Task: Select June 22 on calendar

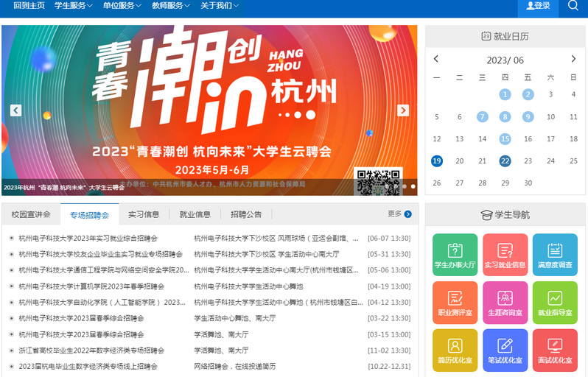Action: tap(505, 161)
